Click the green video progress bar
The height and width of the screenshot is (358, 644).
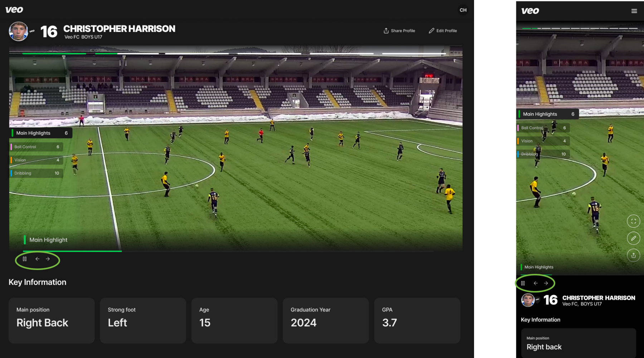(72, 251)
